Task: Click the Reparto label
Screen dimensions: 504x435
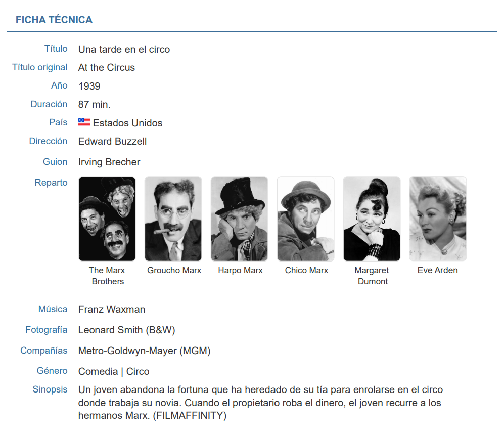Action: 51,183
